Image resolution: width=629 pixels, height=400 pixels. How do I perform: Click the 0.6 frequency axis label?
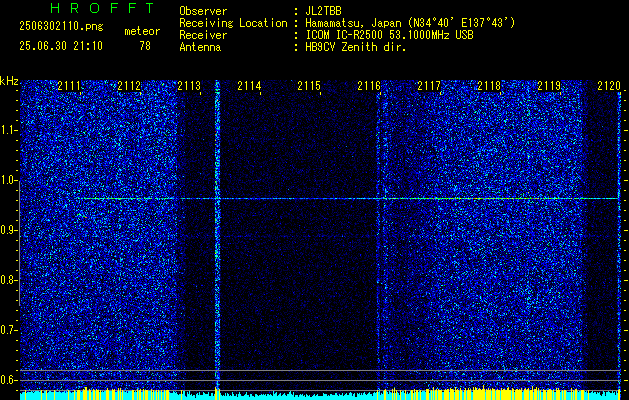click(x=8, y=380)
